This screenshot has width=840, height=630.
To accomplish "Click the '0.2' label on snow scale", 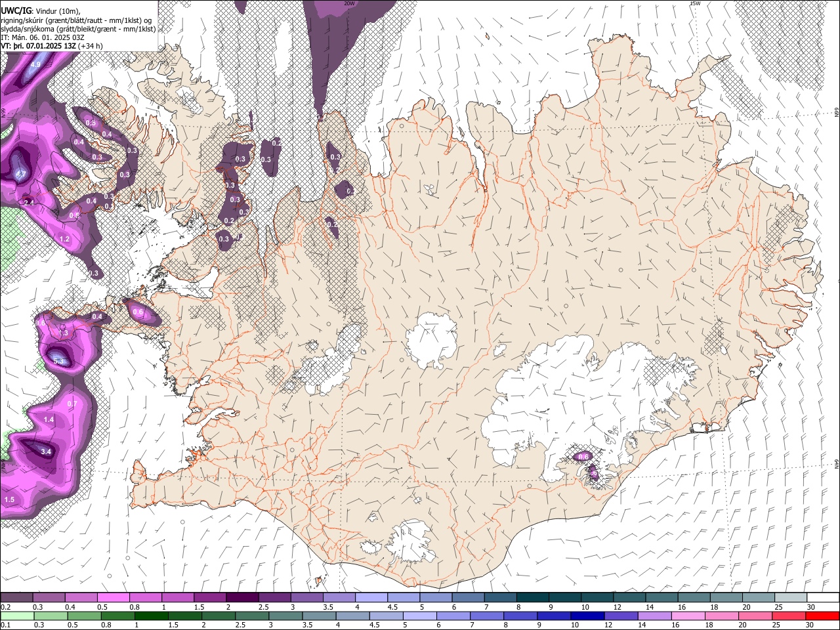I will pos(5,607).
